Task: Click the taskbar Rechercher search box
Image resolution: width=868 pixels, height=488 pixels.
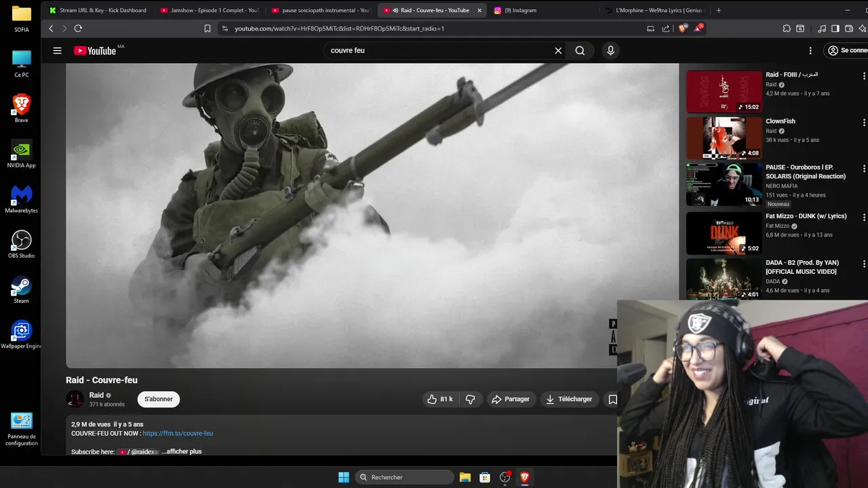Action: [404, 477]
